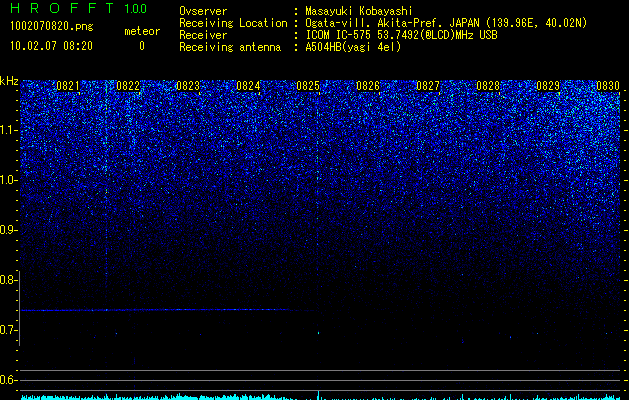
Task: Click the 0.8 frequency axis label
Action: (8, 280)
